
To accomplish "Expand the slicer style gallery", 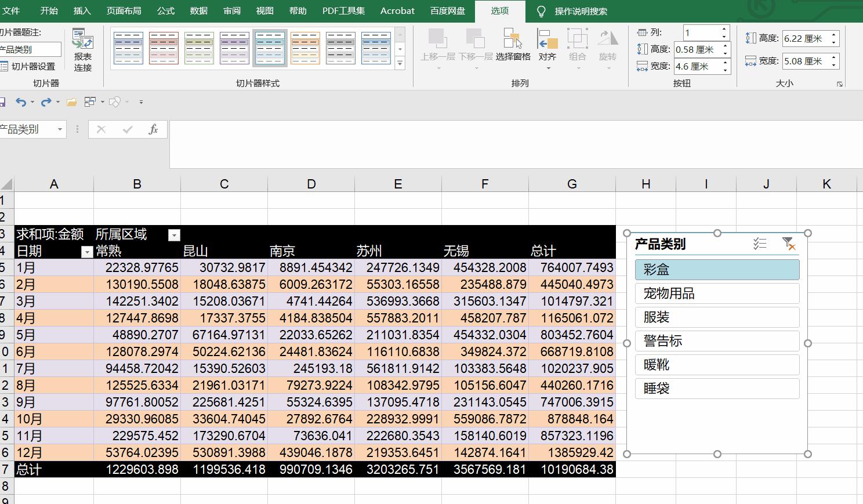I will pos(399,63).
